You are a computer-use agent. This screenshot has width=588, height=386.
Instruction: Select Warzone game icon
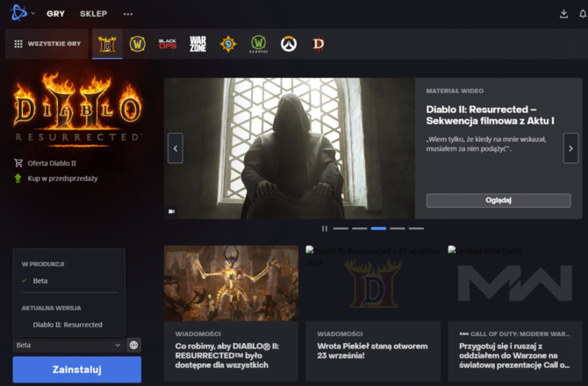tap(198, 44)
